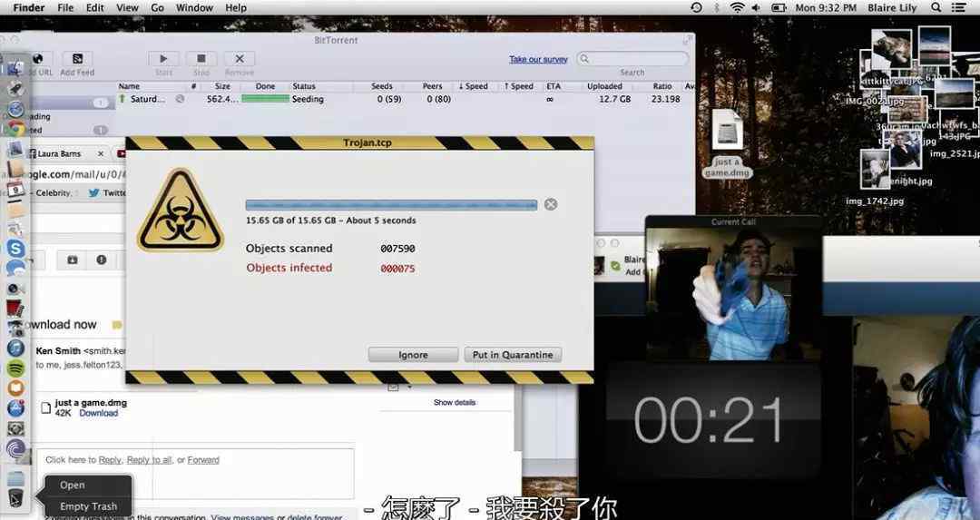The image size is (980, 520).
Task: Click the Forward link in Gmail
Action: tap(203, 460)
